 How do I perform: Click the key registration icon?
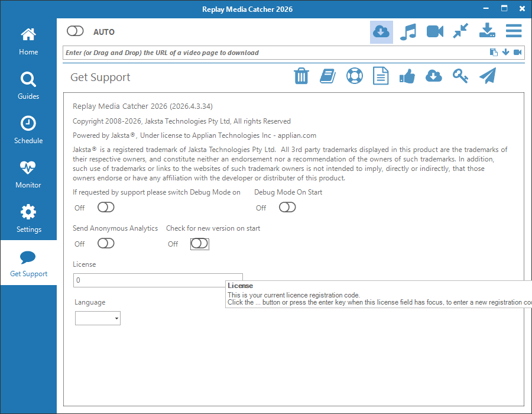460,76
